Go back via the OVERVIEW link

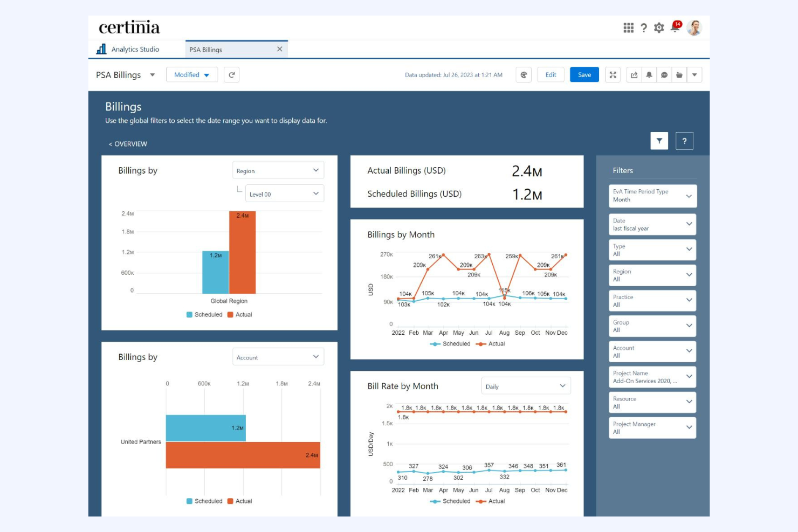pyautogui.click(x=128, y=144)
